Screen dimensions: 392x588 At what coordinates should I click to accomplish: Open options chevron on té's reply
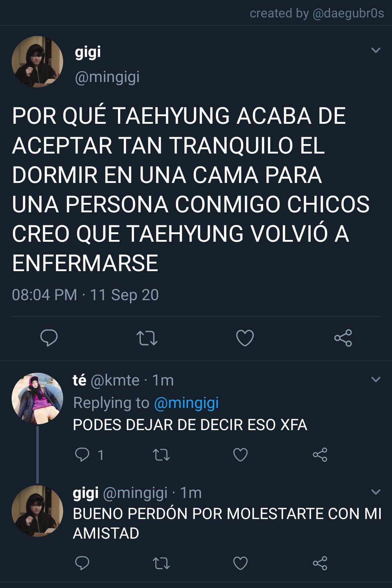[376, 380]
